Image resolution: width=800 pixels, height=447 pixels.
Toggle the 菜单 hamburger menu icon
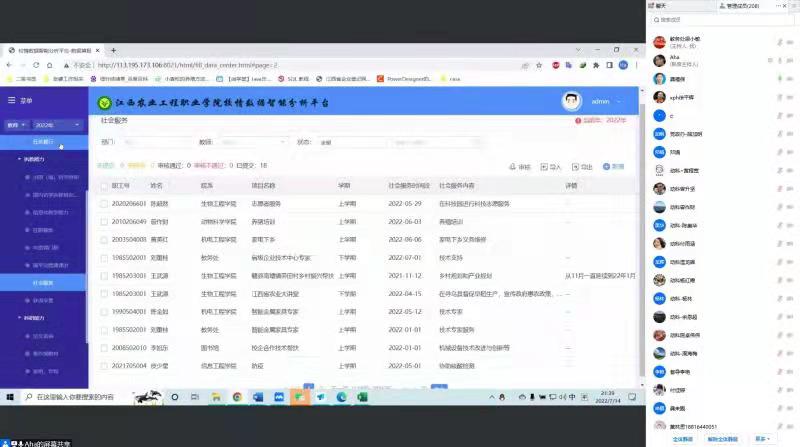pos(12,101)
